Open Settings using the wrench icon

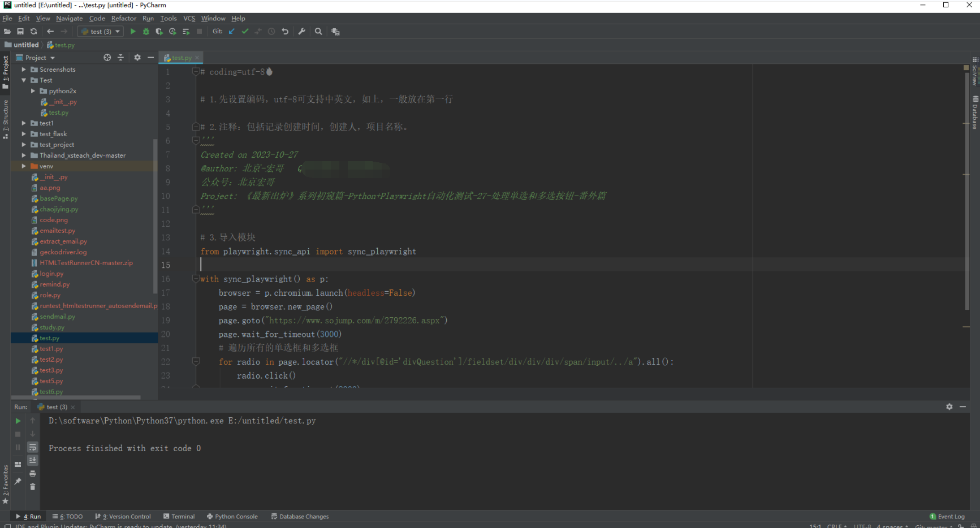tap(301, 31)
